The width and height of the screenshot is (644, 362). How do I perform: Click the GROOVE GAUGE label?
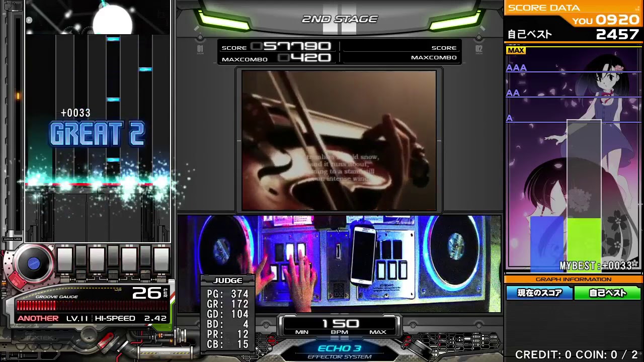coord(57,297)
